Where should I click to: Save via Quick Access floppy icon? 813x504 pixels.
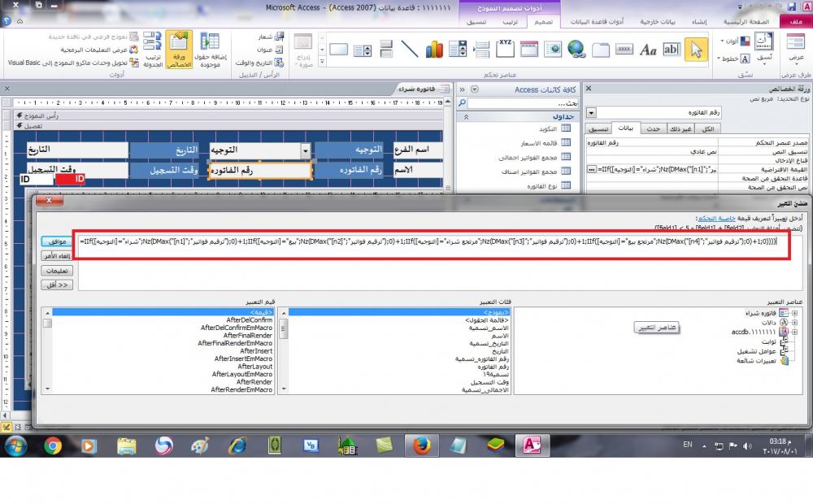[x=791, y=7]
